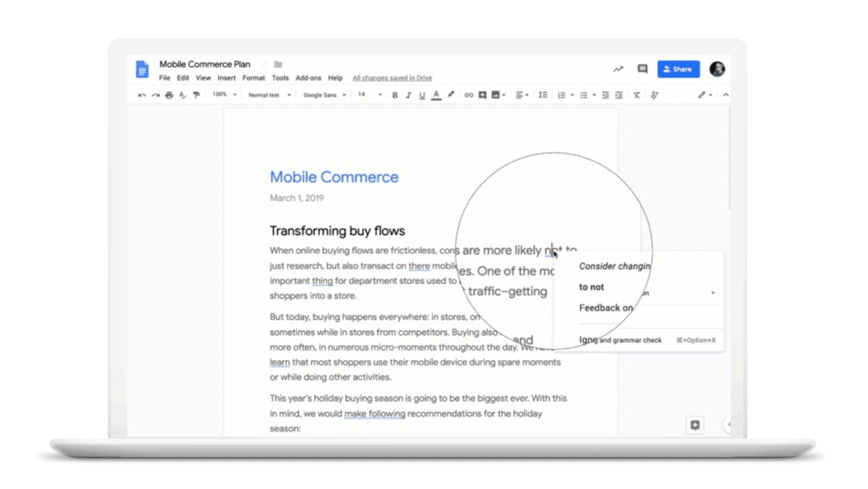This screenshot has width=868, height=489.
Task: Open the text color picker
Action: [x=436, y=95]
